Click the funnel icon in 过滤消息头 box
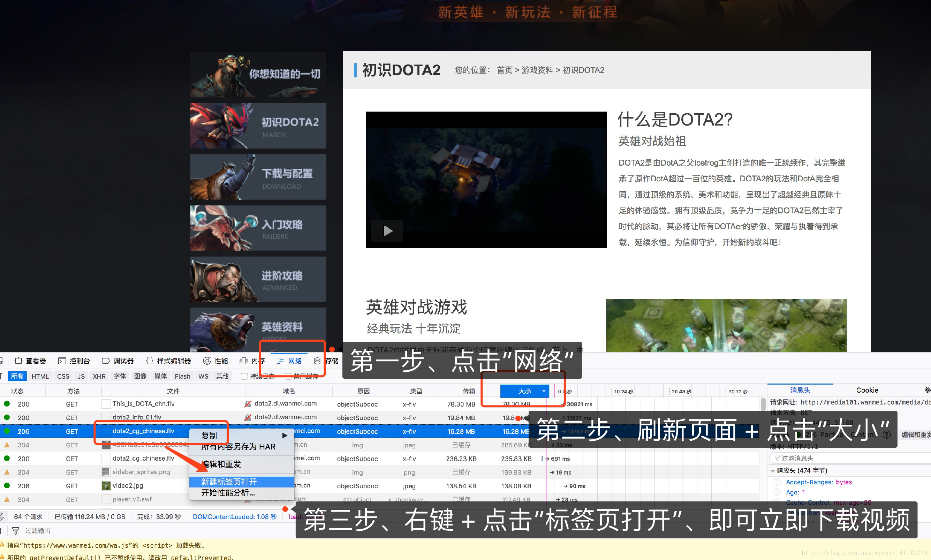Screen dimensions: 931x560 [x=777, y=458]
